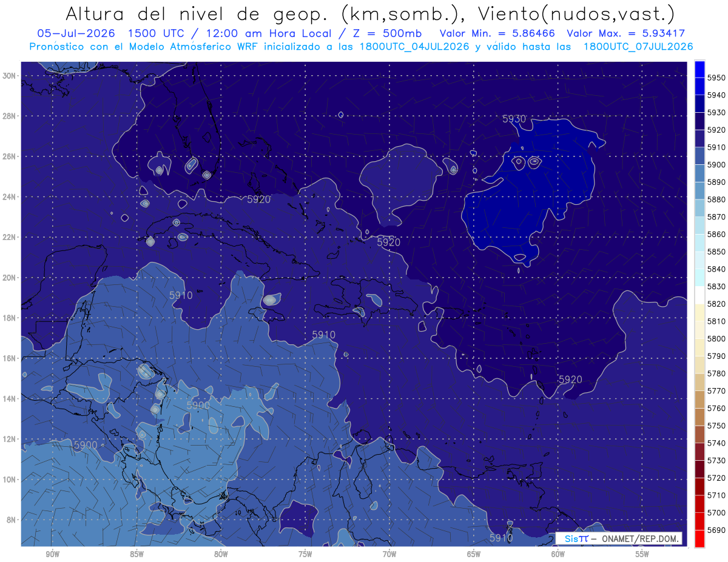Viewport: 728px width, 562px height.
Task: Click the '5890' label on the color scale
Action: tap(716, 182)
